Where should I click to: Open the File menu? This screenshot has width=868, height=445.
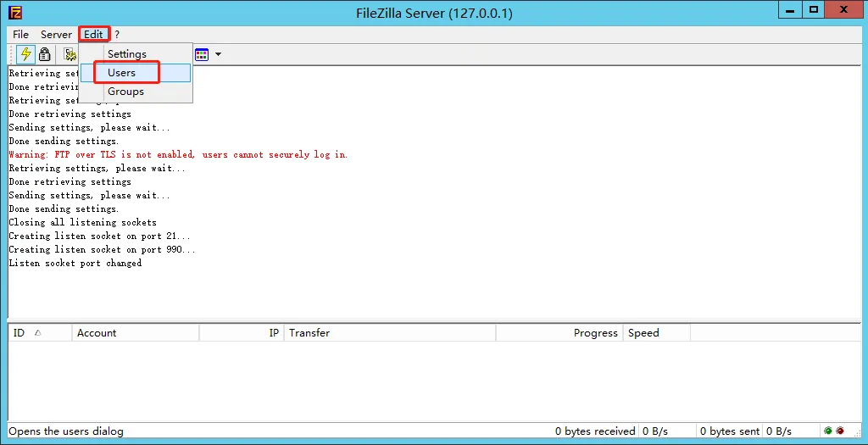tap(20, 34)
